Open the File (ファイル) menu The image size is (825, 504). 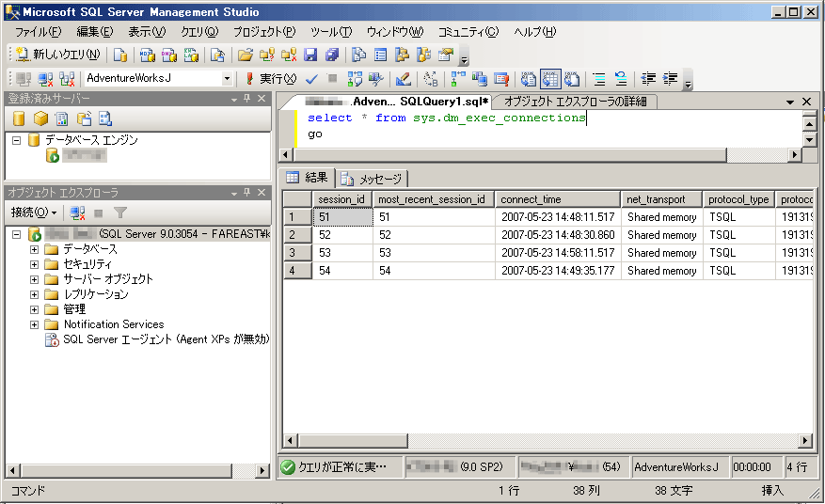click(x=38, y=32)
